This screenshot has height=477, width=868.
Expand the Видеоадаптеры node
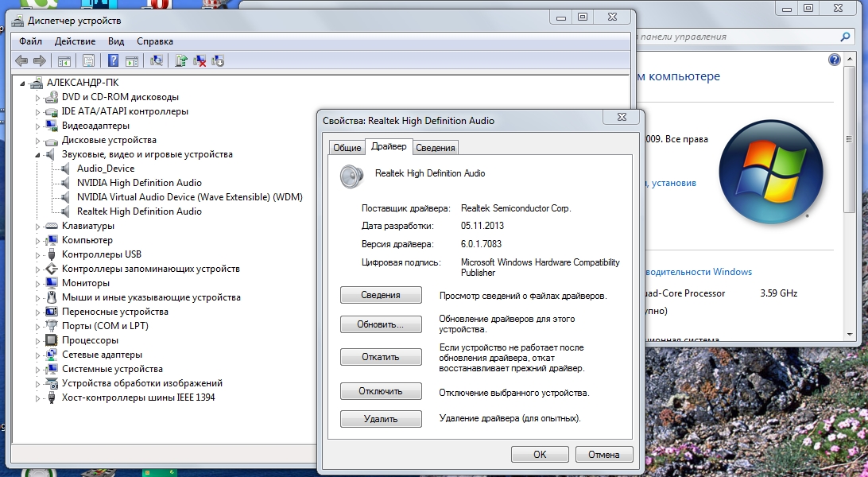pyautogui.click(x=37, y=126)
